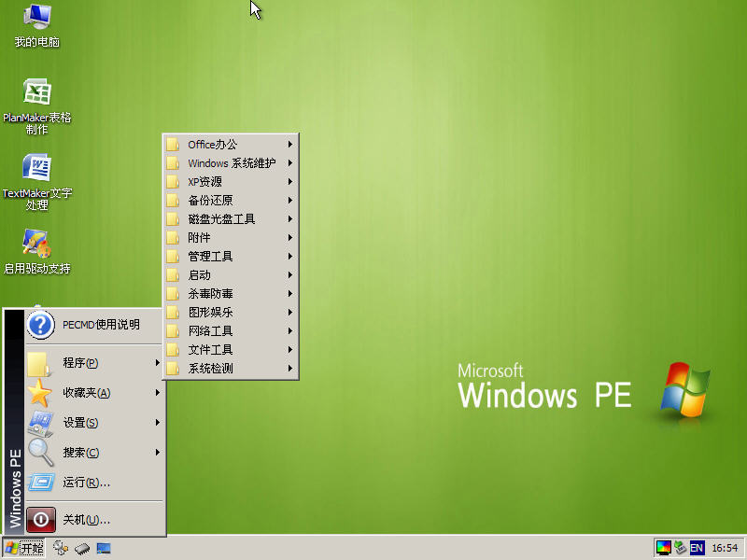The height and width of the screenshot is (560, 747).
Task: Click the 开始 (Start) button
Action: [23, 549]
